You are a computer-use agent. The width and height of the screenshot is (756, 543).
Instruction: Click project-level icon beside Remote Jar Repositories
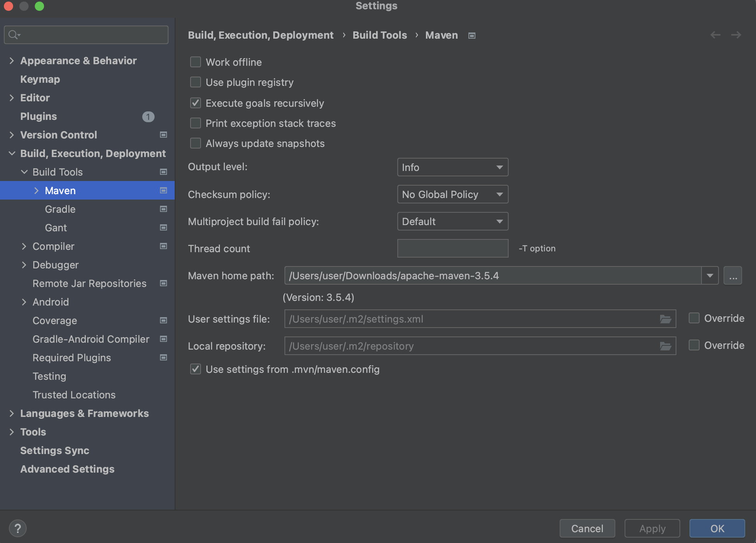[x=163, y=283]
